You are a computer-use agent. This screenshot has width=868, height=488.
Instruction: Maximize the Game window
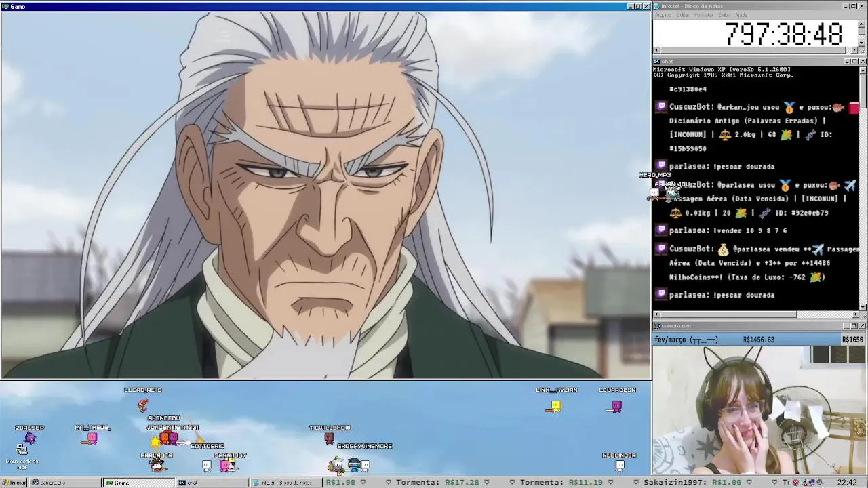coord(637,6)
